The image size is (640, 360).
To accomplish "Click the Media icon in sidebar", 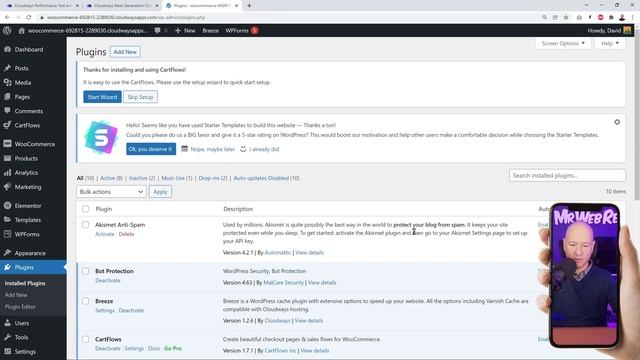I will coord(7,82).
